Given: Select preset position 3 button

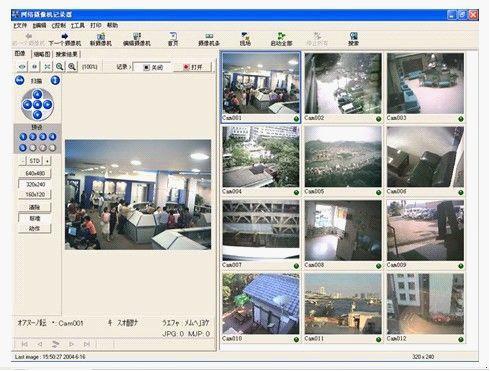Looking at the screenshot, I should (43, 137).
